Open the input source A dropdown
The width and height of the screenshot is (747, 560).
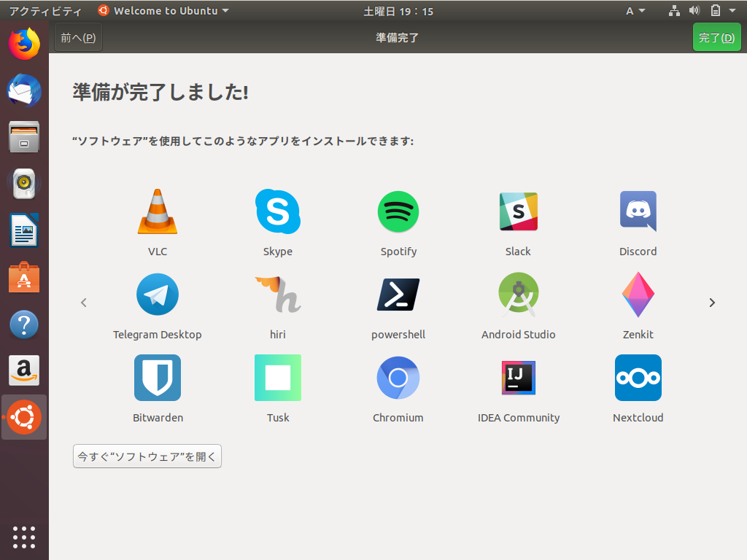tap(635, 10)
